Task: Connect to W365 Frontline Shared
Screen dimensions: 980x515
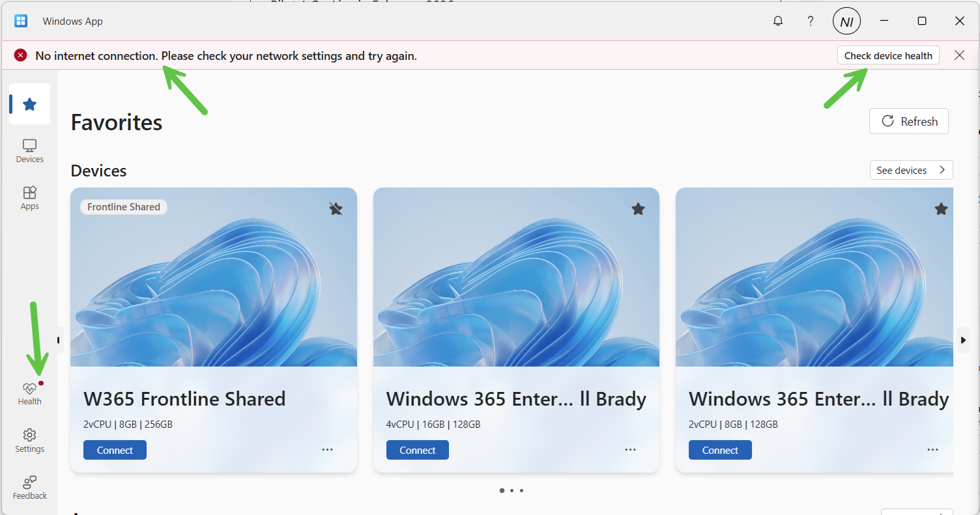Action: tap(115, 450)
